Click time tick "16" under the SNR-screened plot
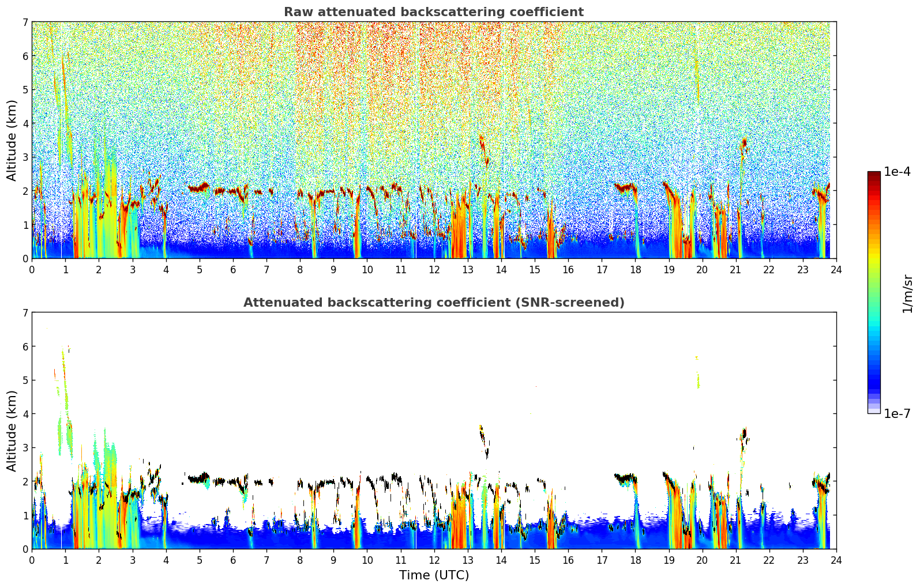Viewport: 920px width, 588px height. point(568,560)
